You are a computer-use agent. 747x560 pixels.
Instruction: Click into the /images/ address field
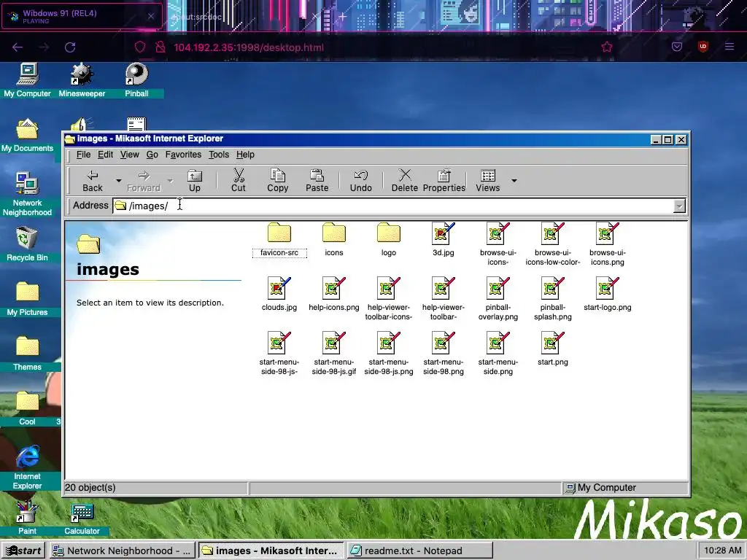[x=393, y=206]
